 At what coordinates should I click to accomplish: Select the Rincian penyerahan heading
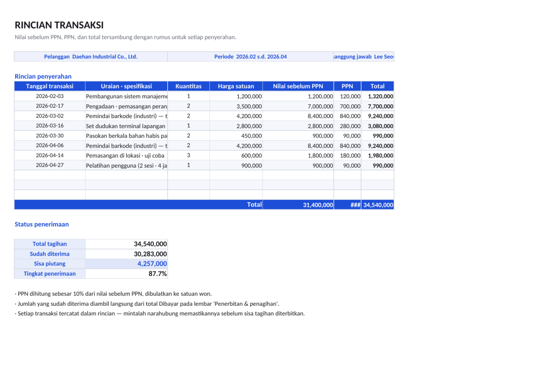tap(43, 76)
